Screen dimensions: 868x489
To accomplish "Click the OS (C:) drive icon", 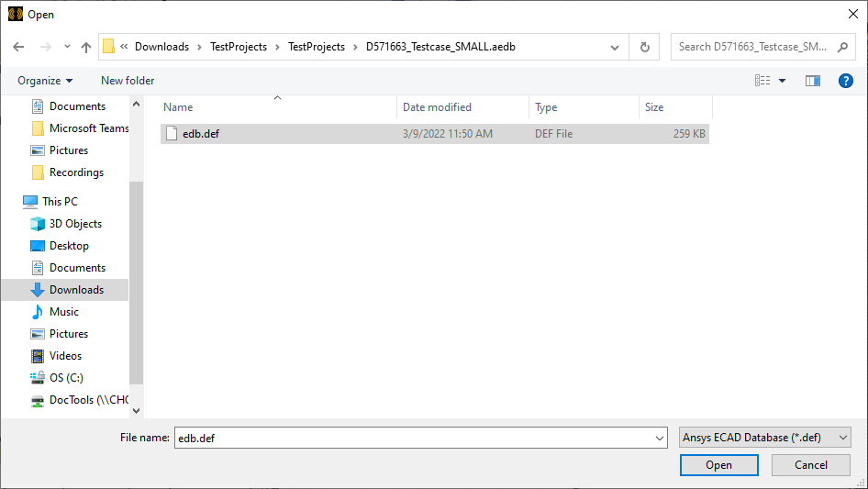I will (37, 378).
